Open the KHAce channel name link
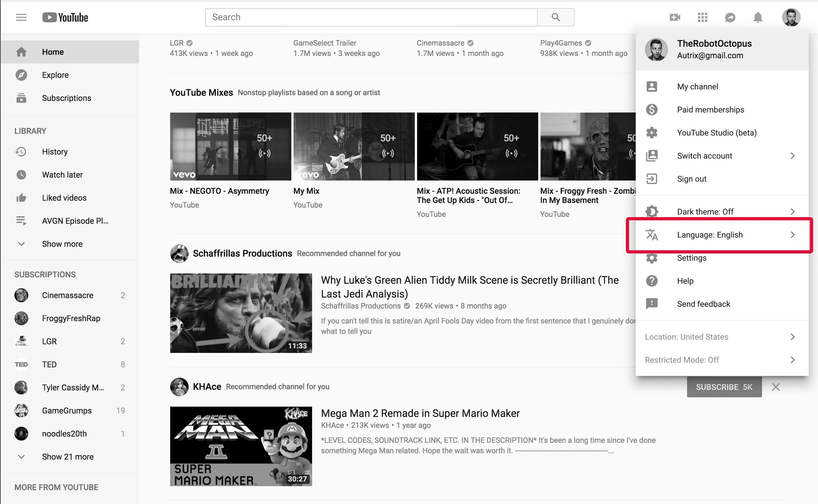 click(207, 387)
